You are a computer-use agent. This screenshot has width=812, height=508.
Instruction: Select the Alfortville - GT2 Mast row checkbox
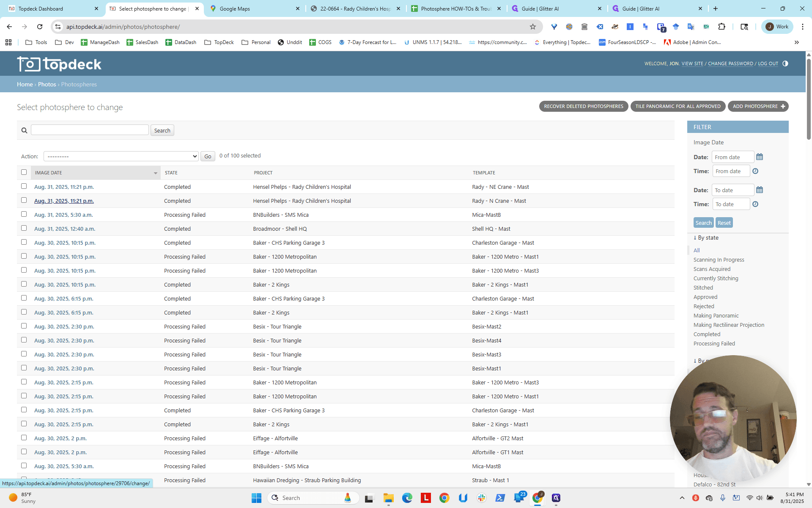[24, 438]
